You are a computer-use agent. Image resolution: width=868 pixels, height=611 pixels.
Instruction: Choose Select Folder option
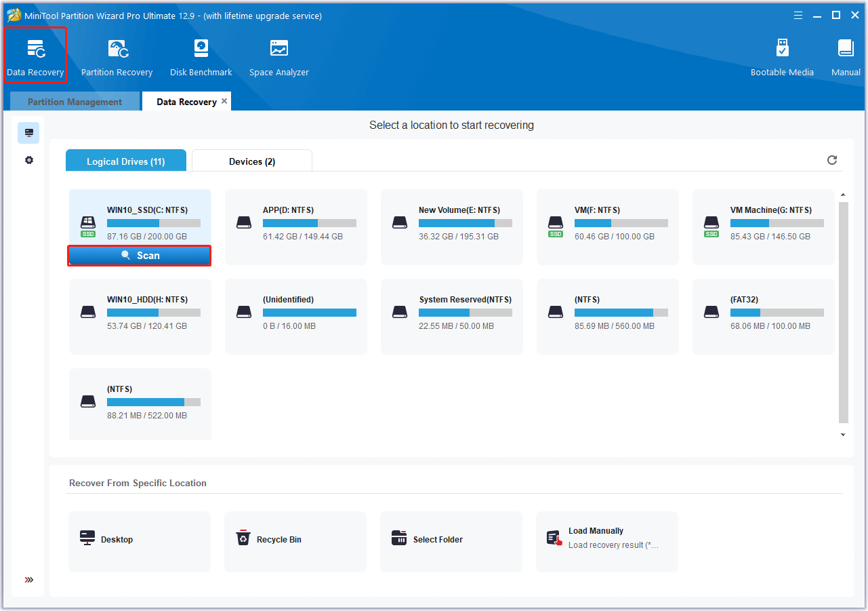(451, 541)
